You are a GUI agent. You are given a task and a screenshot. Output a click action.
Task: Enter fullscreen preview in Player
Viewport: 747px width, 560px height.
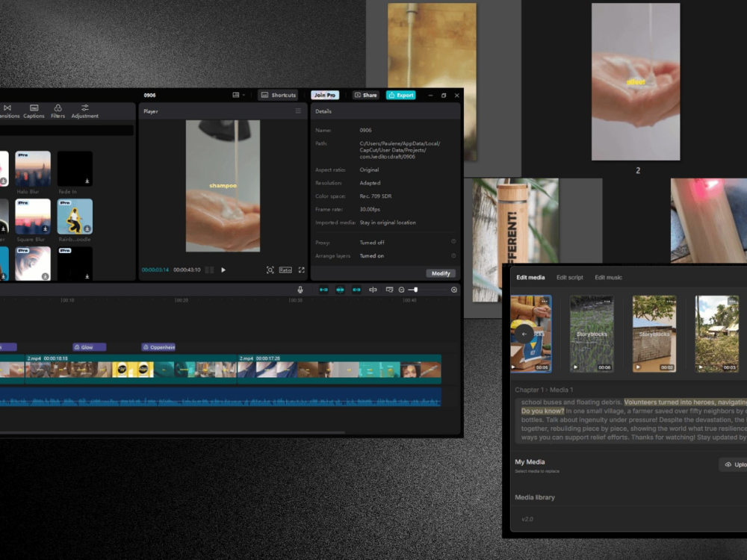tap(302, 270)
